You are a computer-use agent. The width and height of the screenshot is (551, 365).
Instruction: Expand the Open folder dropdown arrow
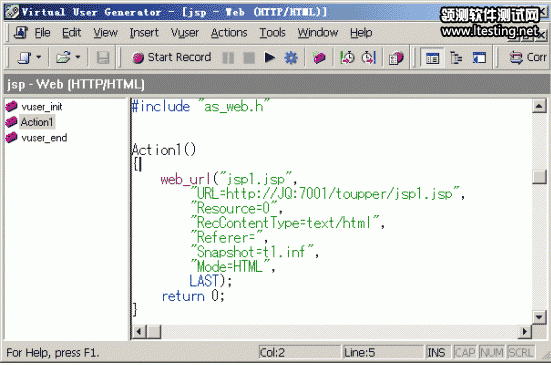(78, 57)
